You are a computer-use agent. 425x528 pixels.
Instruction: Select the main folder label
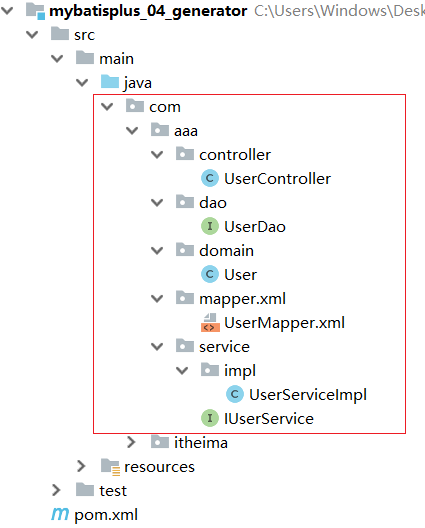[116, 59]
